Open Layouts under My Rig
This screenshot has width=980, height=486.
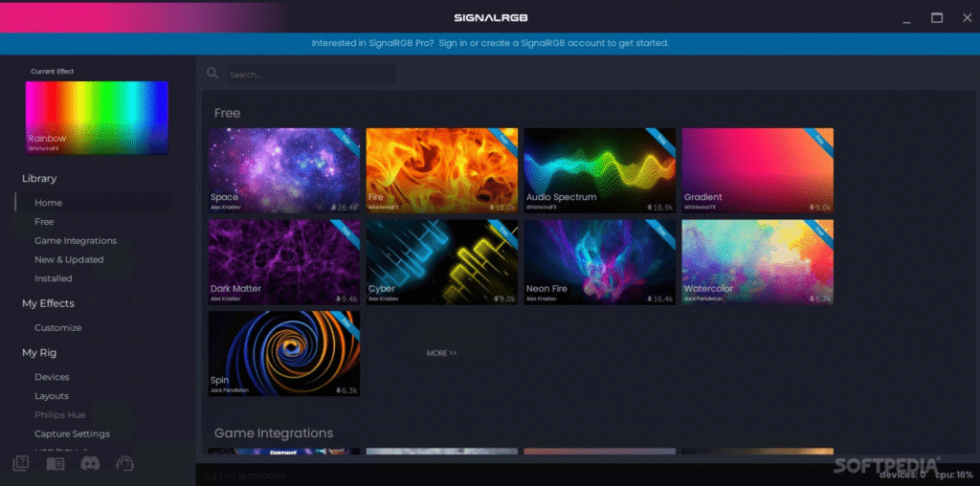coord(52,396)
